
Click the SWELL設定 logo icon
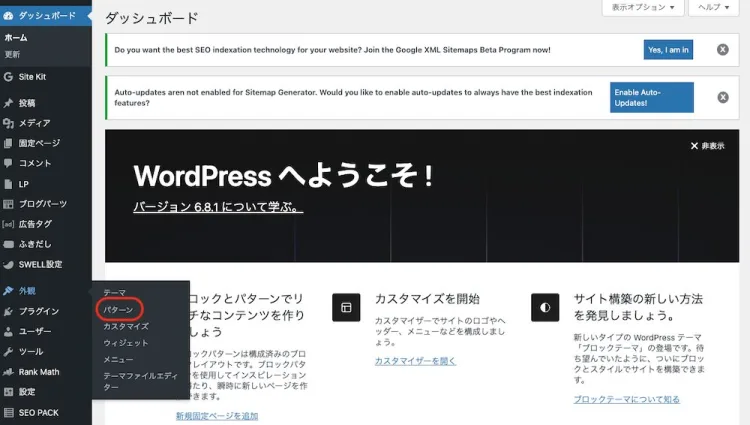click(x=8, y=264)
